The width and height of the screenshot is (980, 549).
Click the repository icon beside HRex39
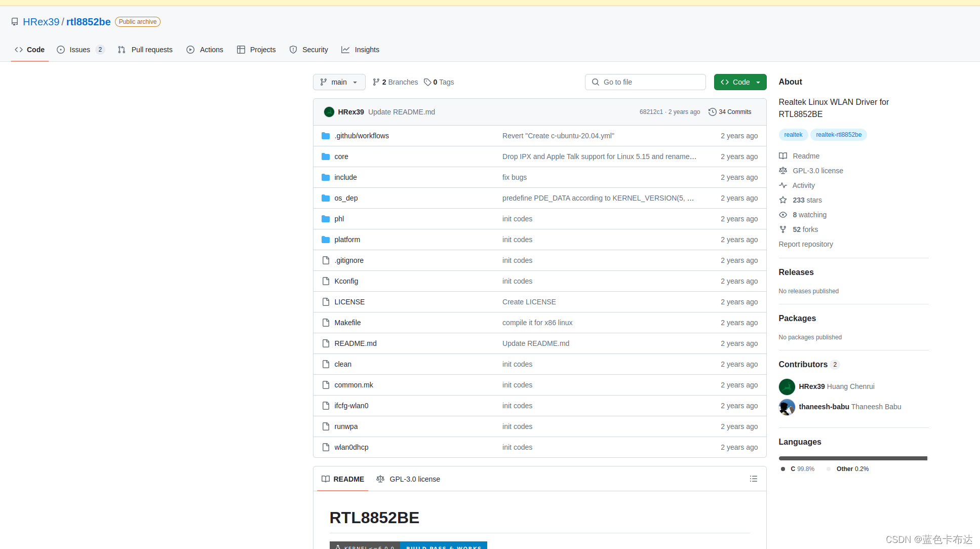pyautogui.click(x=15, y=22)
